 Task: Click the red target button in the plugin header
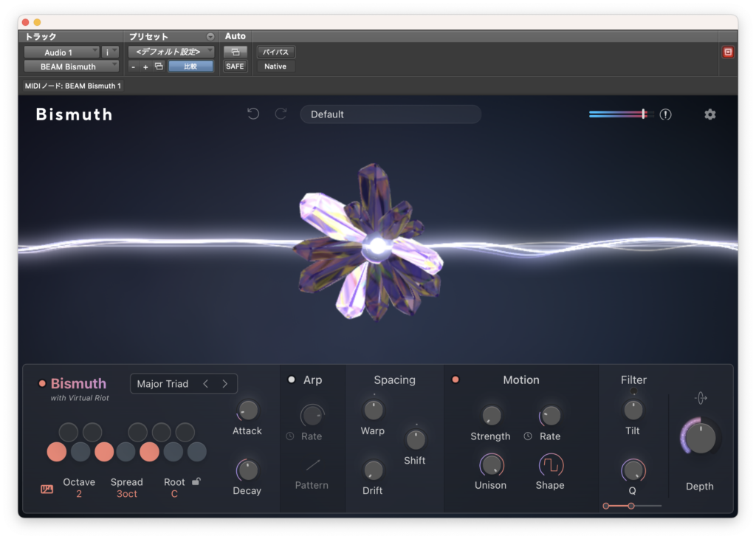[728, 52]
